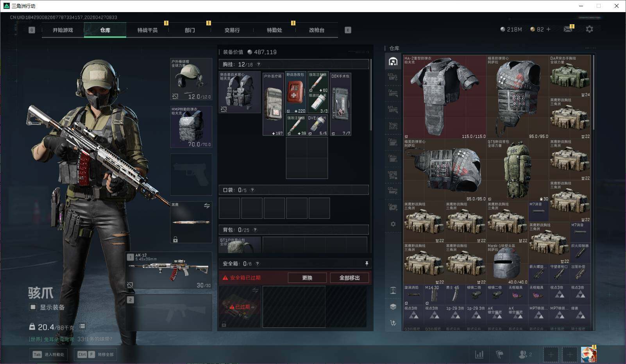Click the 全部移出 button

point(349,278)
